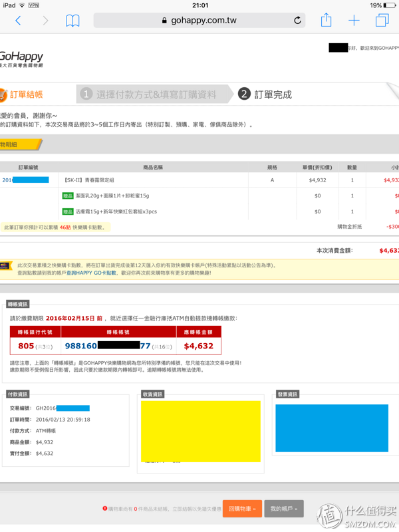Click gift row 潔面乳20g+面膜1片+卸粧蜜15g
Viewport: 399px width, 532px height.
click(x=112, y=196)
